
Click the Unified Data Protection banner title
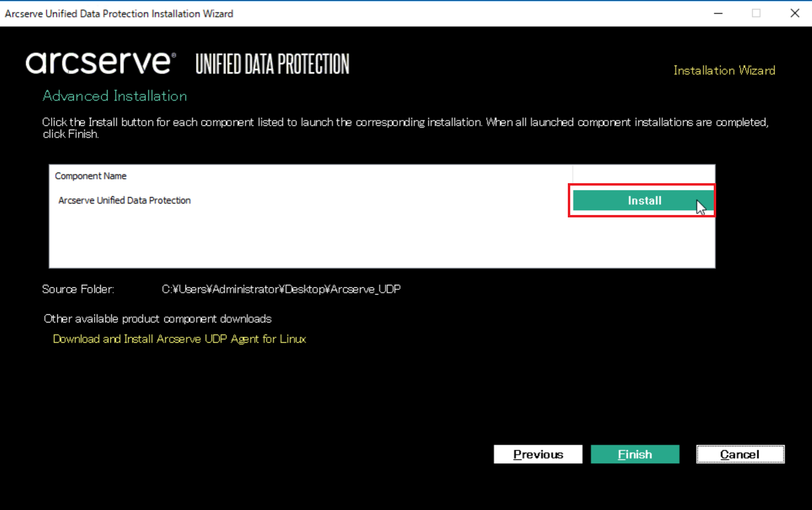point(272,64)
